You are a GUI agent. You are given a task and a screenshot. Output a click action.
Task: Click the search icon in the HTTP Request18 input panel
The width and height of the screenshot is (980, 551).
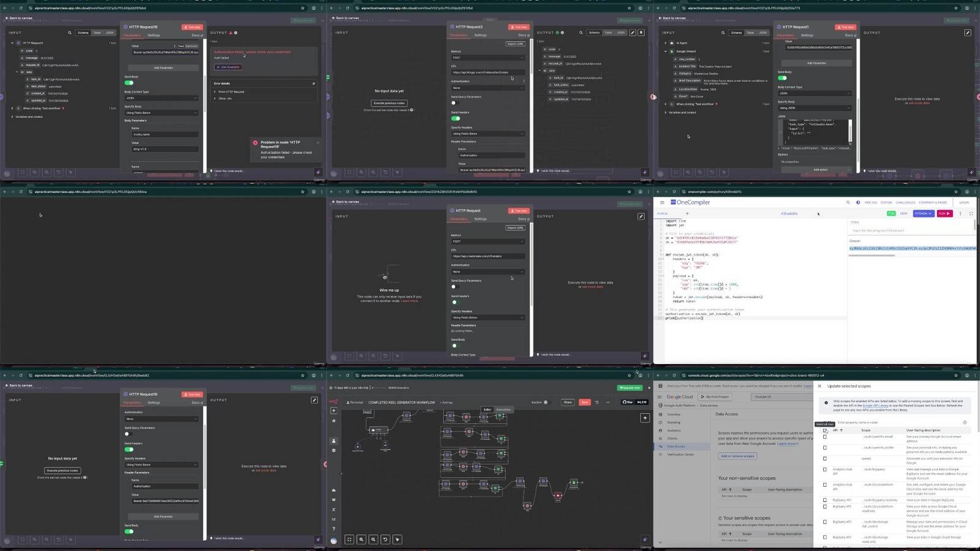[70, 32]
